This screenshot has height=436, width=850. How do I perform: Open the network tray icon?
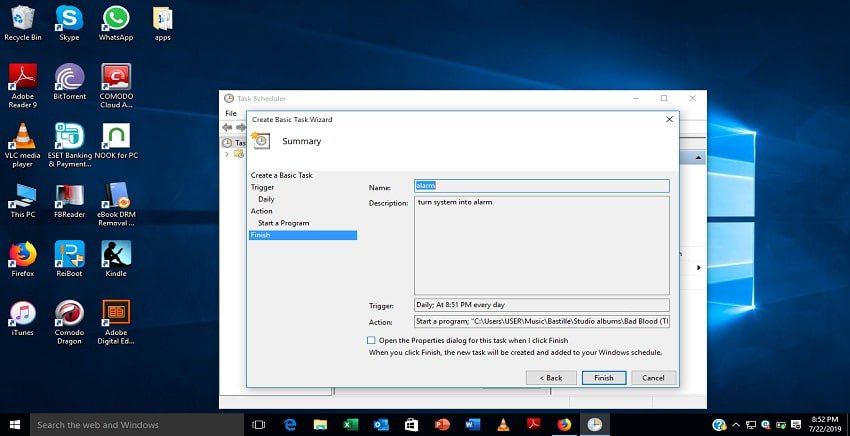pos(751,425)
